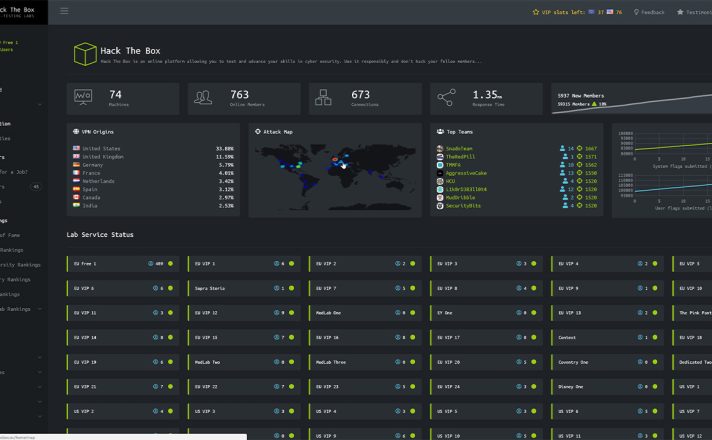This screenshot has width=712, height=440.
Task: Click the New Members growth chart card
Action: [x=632, y=99]
